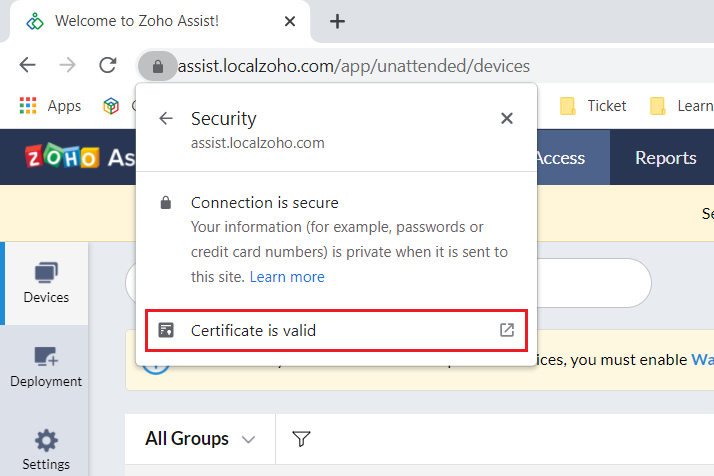The height and width of the screenshot is (476, 714).
Task: Open a new browser tab with plus icon
Action: (x=337, y=21)
